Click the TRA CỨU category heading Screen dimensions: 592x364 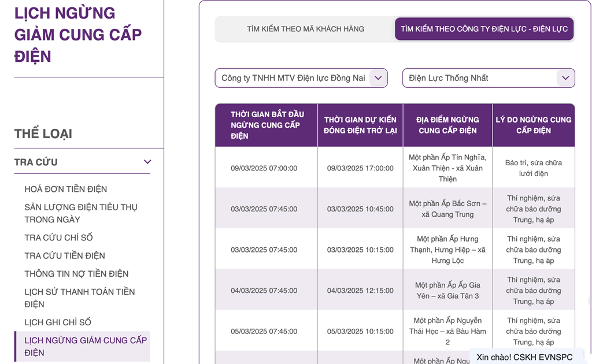pos(36,162)
